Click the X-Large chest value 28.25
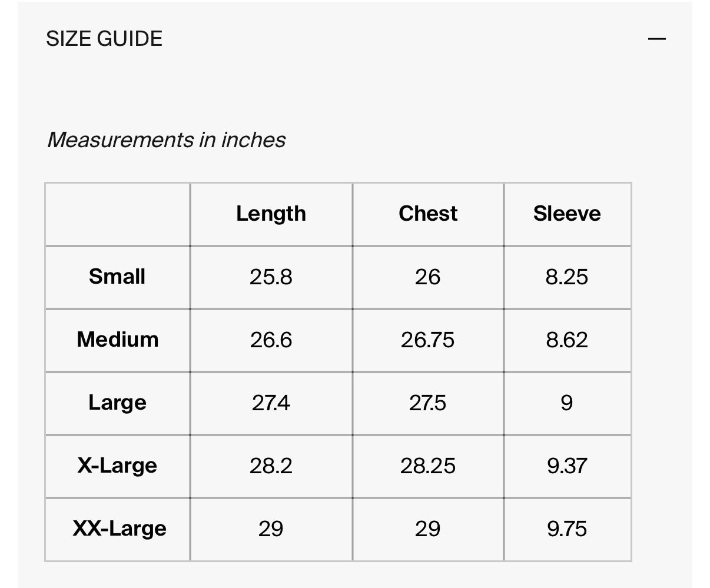 pos(428,466)
